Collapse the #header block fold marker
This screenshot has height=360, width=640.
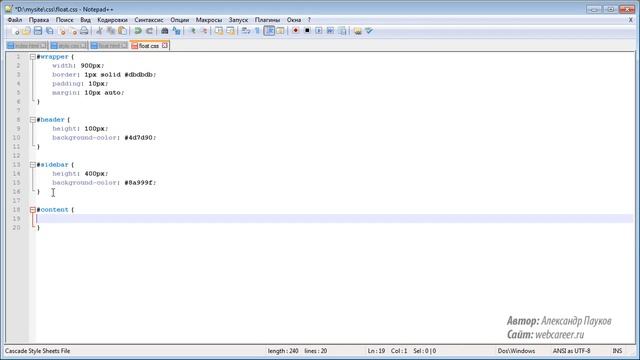click(x=33, y=120)
